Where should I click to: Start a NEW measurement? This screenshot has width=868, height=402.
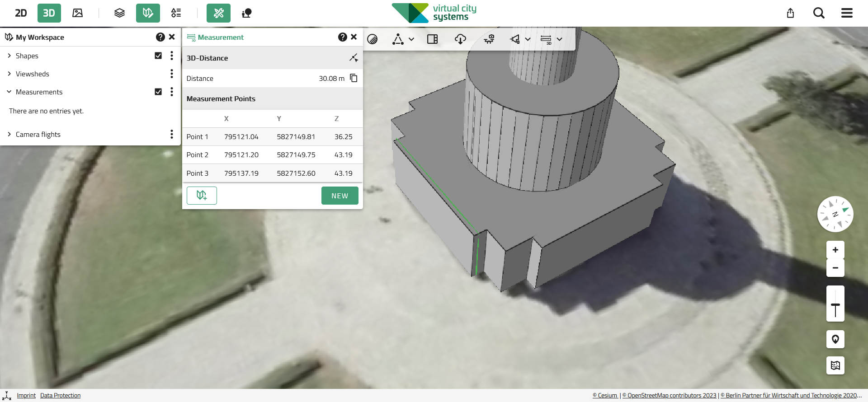tap(340, 196)
